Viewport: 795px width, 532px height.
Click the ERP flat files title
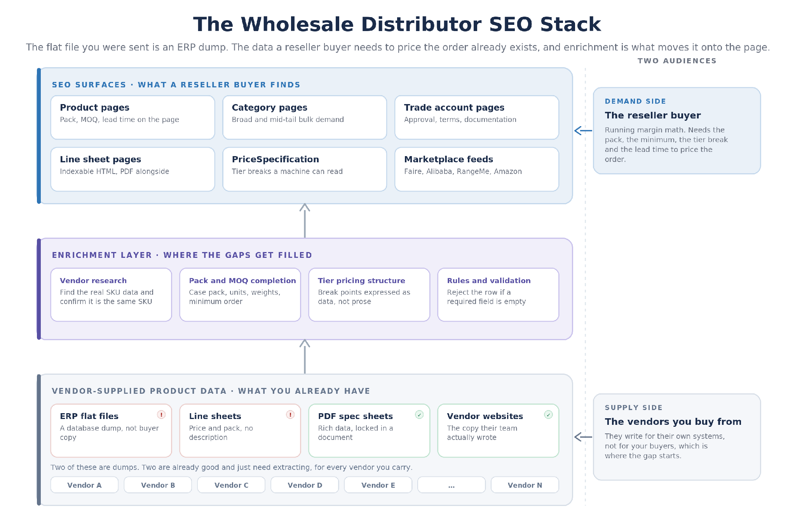(89, 416)
